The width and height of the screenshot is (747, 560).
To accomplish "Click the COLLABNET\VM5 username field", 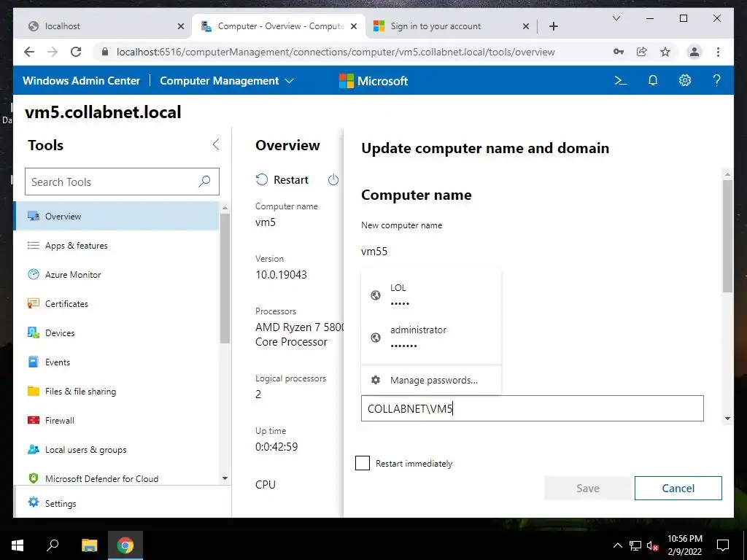I will point(532,408).
